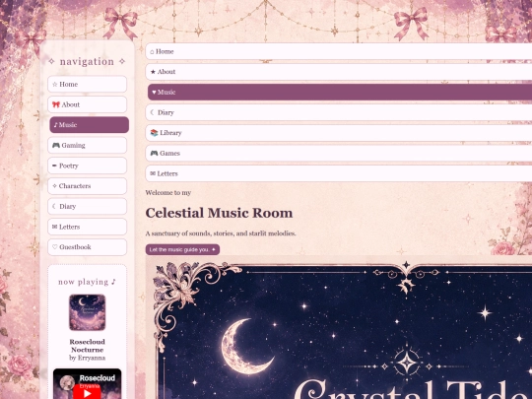The image size is (532, 399).
Task: Open Letters in the top menu
Action: coord(339,173)
